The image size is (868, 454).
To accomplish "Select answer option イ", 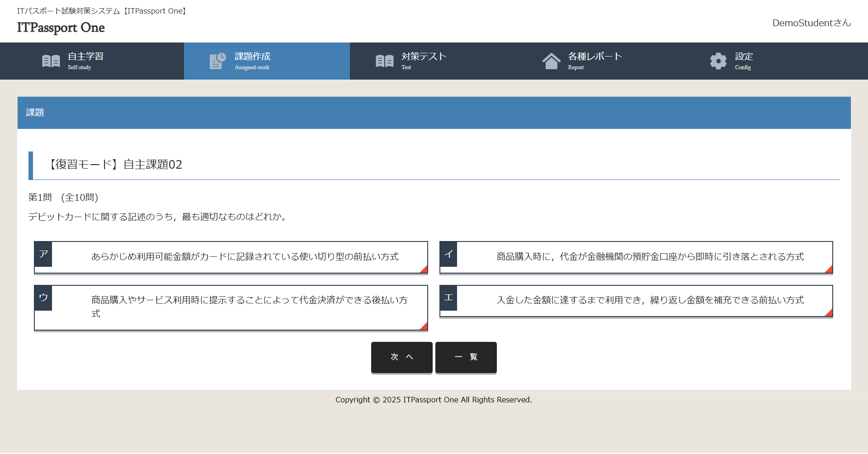I will pos(636,257).
